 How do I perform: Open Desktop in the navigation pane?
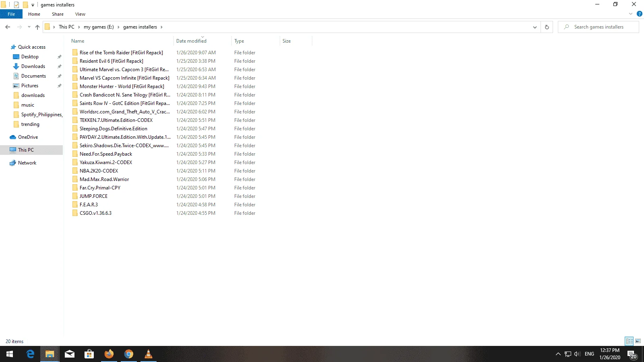pyautogui.click(x=30, y=57)
